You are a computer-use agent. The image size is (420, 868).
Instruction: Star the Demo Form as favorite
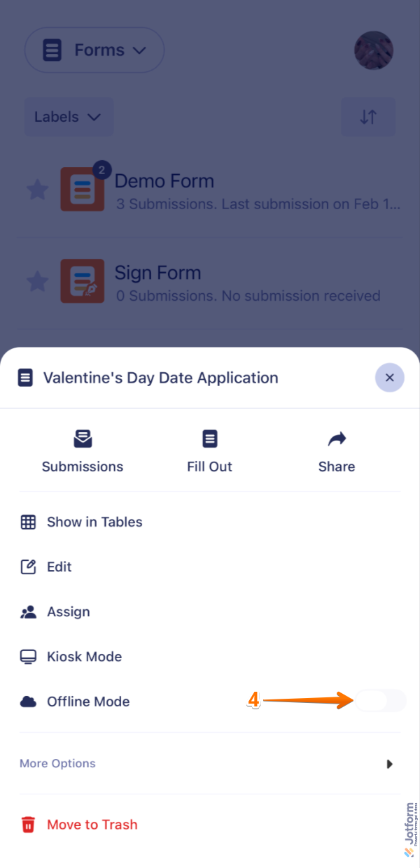[x=37, y=190]
